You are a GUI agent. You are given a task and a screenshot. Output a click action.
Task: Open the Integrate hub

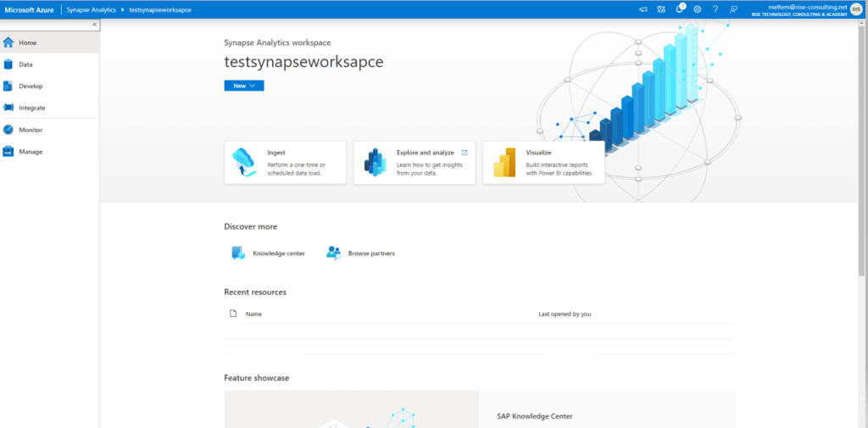click(31, 108)
